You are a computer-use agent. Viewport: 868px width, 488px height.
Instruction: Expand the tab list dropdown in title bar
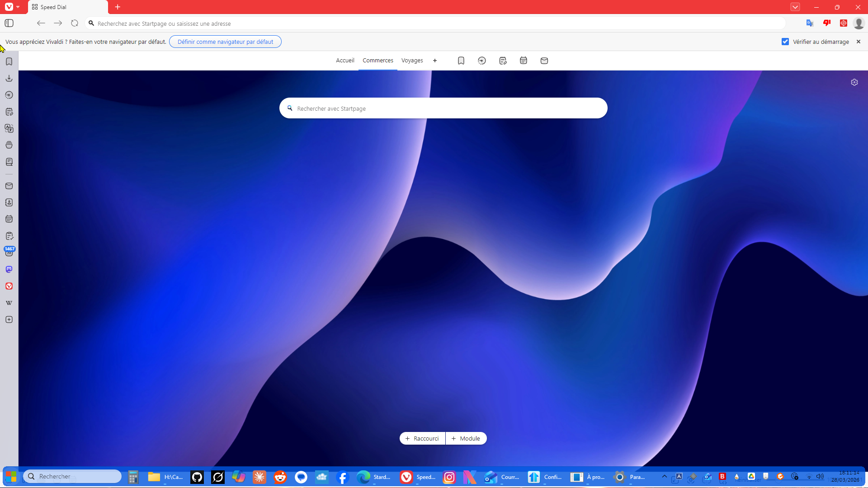795,7
